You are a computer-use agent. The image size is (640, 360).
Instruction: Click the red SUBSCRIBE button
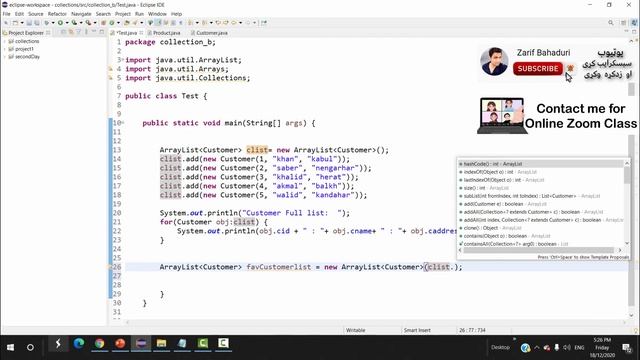pos(538,69)
